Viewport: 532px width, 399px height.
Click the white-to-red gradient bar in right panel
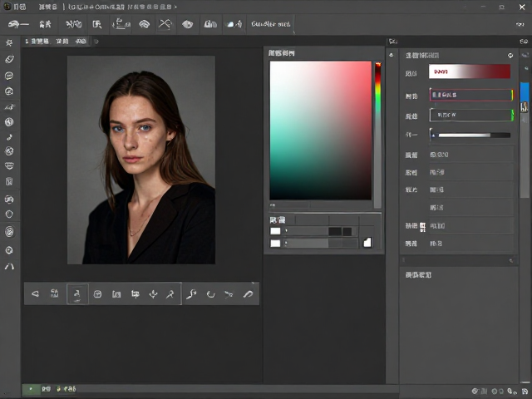470,71
